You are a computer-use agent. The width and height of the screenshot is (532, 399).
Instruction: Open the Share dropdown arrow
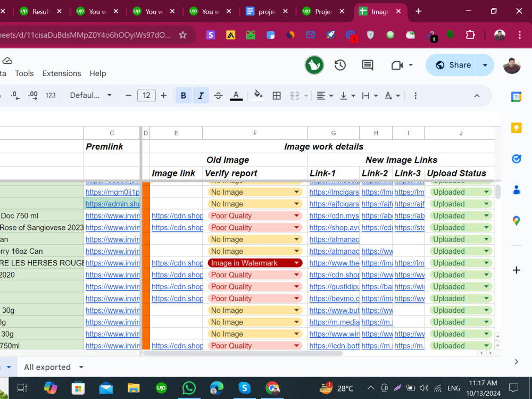pyautogui.click(x=485, y=65)
